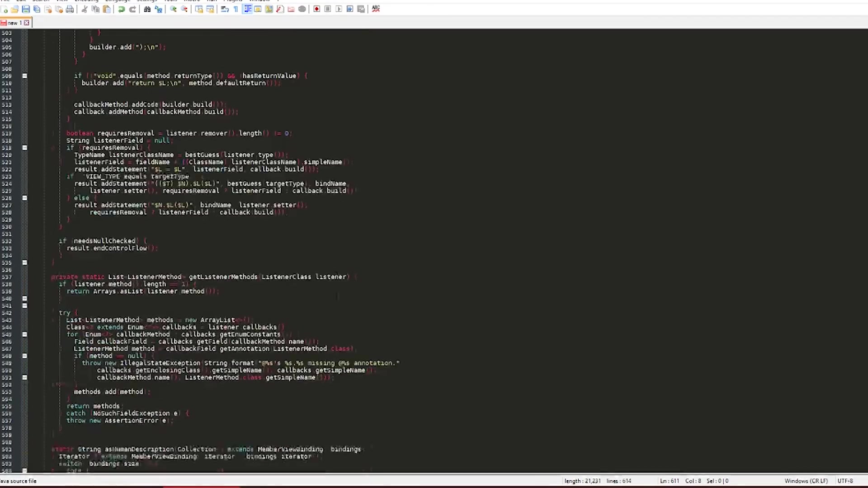Open Find with the binoculars icon
Viewport: 868px width, 488px height.
click(147, 9)
